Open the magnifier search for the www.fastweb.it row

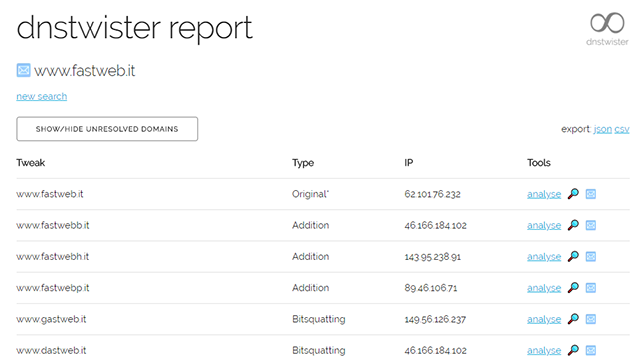click(573, 193)
